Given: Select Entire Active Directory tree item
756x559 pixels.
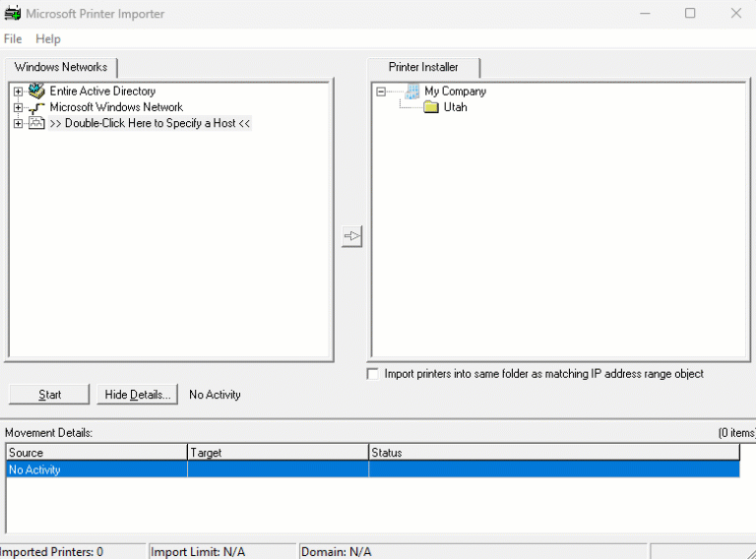Looking at the screenshot, I should coord(102,92).
